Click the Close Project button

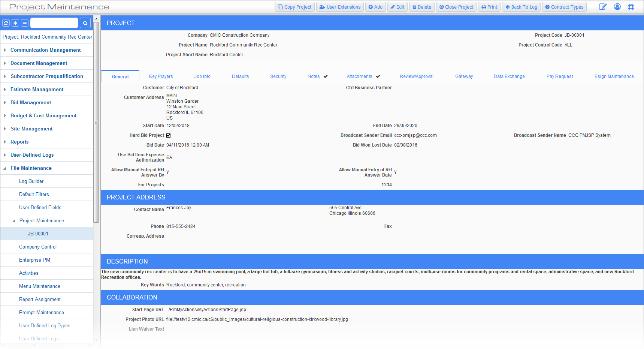[456, 6]
